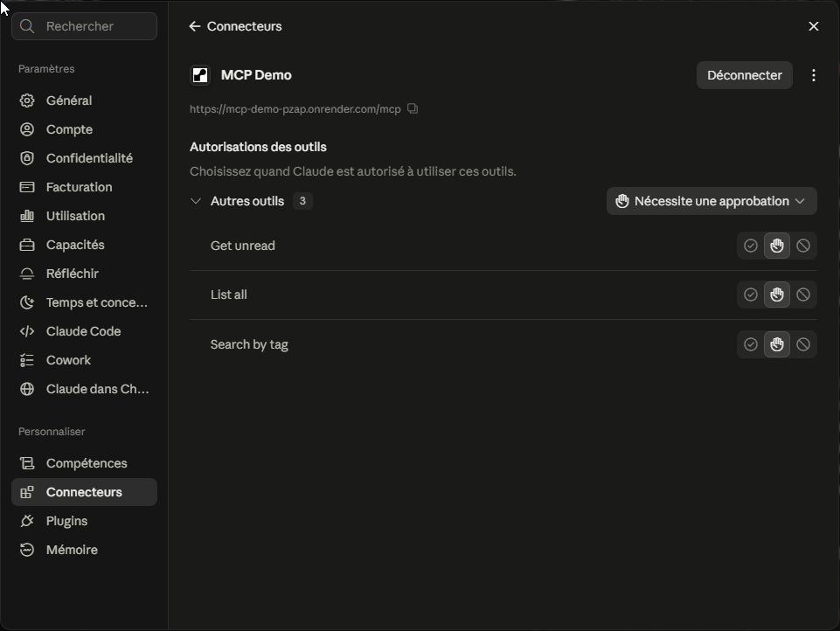Viewport: 840px width, 631px height.
Task: Block the Search by tag tool
Action: (803, 344)
